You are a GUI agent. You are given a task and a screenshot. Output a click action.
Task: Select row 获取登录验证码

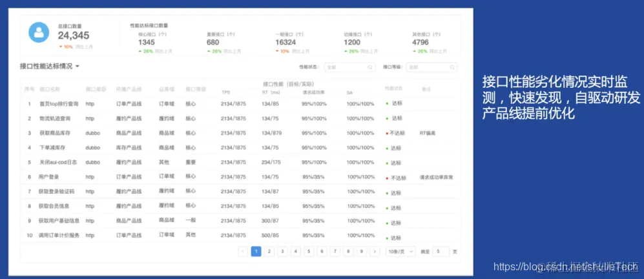coord(240,191)
